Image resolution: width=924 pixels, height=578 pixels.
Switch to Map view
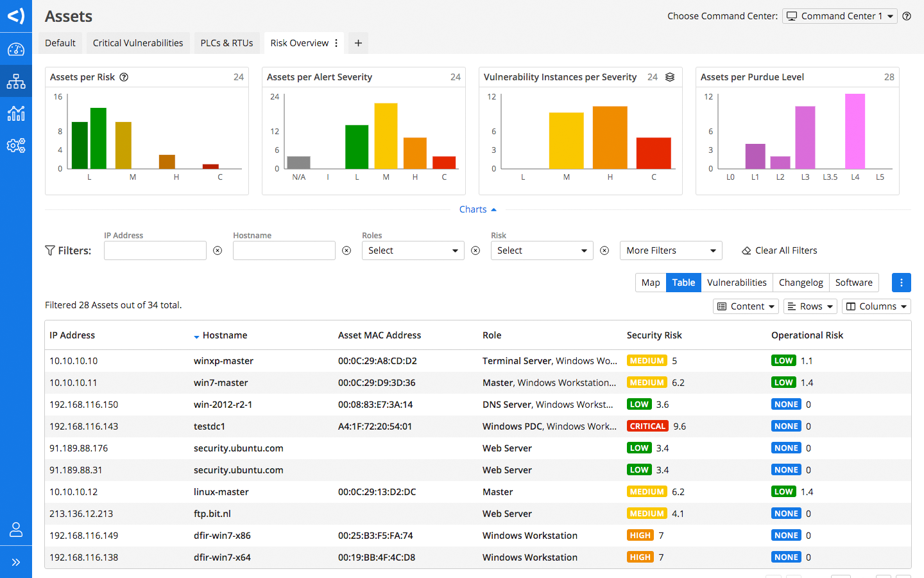pos(651,283)
